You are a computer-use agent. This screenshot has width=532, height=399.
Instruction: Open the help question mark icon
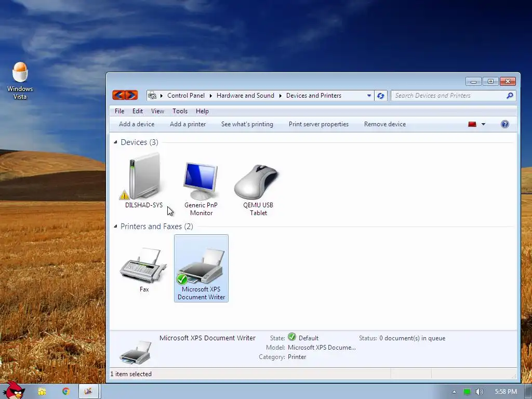coord(505,124)
